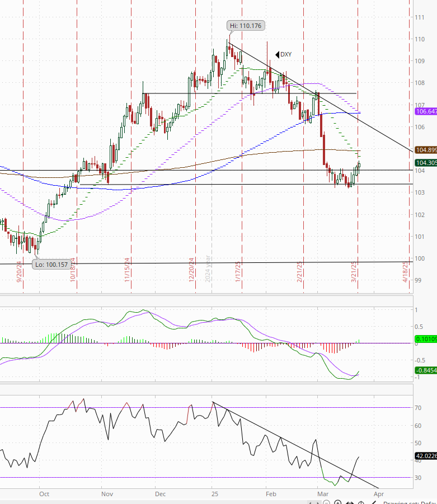This screenshot has height=504, width=437.
Task: Select the 11/15/24 expiration date marker
Action: point(127,270)
